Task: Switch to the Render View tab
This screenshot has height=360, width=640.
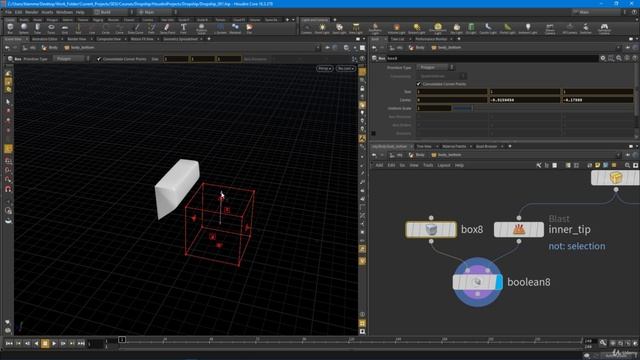Action: coord(77,39)
